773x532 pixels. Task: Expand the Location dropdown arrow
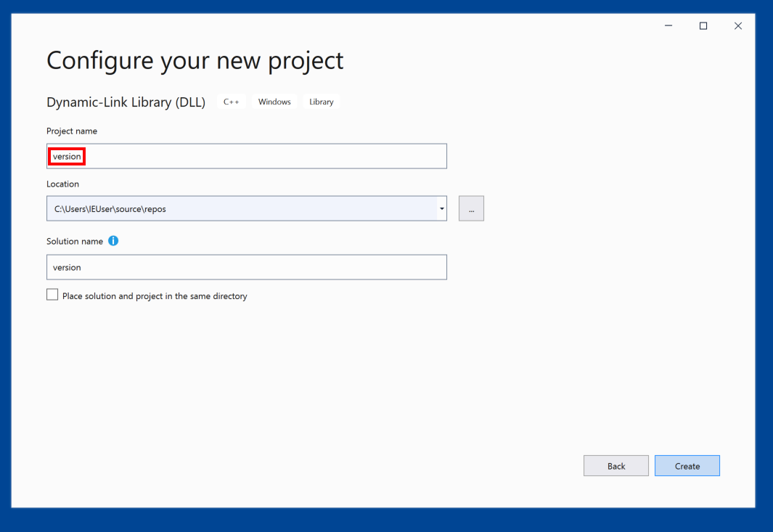[441, 209]
